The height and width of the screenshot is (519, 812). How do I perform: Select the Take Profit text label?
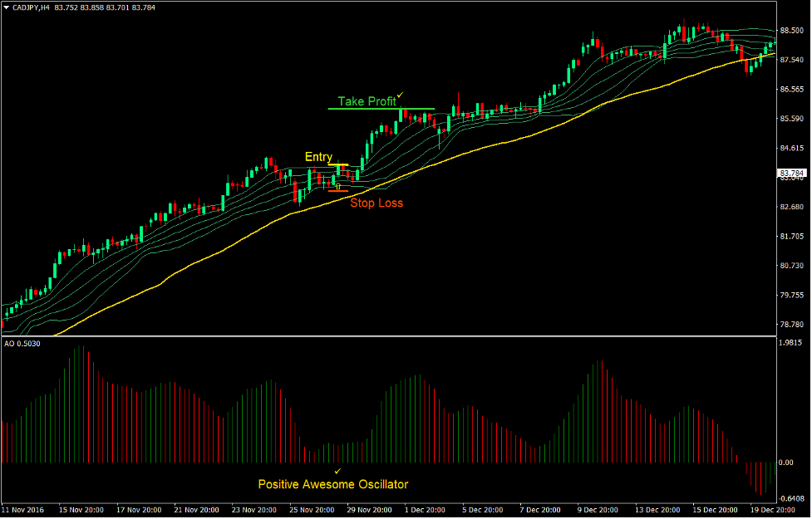click(x=366, y=101)
